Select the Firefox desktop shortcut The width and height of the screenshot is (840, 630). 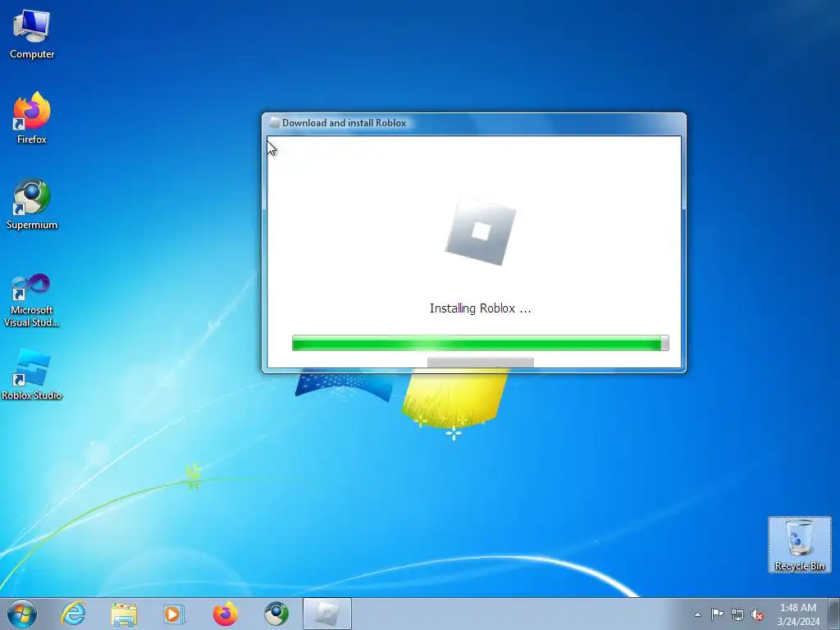click(x=32, y=118)
